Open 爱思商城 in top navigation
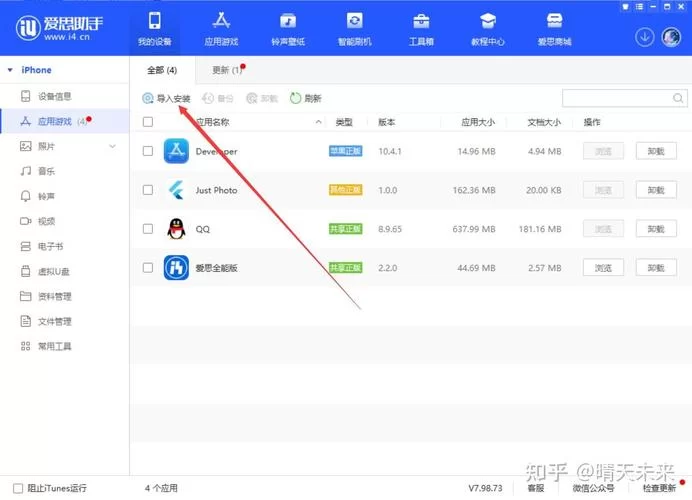Image resolution: width=692 pixels, height=500 pixels. click(x=554, y=28)
